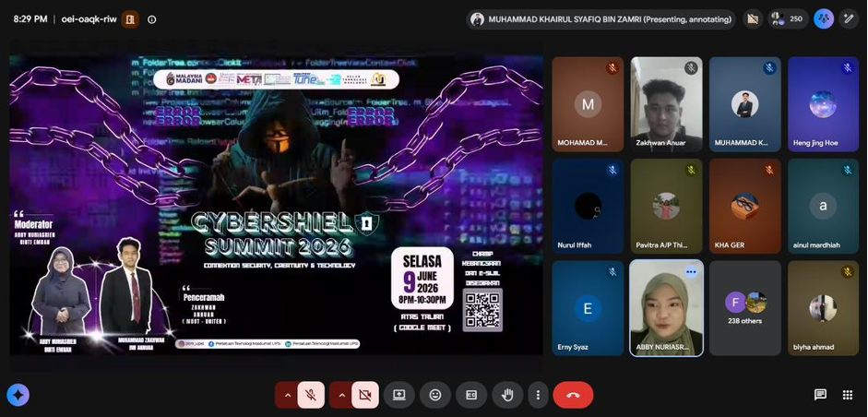Select Zakhwan Anuar video tile
868x417 pixels.
coord(667,104)
